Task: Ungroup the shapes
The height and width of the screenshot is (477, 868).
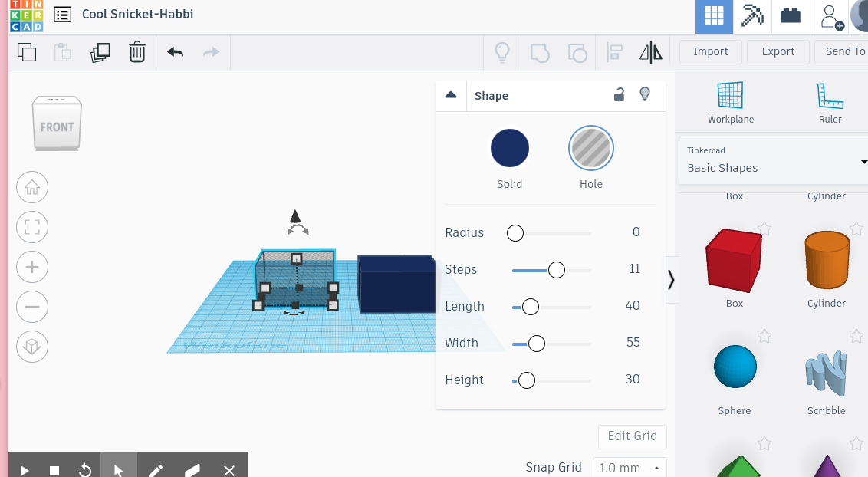Action: click(x=577, y=53)
